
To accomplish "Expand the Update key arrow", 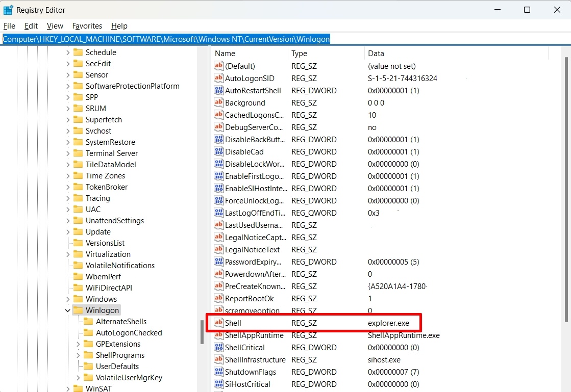I will pos(68,231).
